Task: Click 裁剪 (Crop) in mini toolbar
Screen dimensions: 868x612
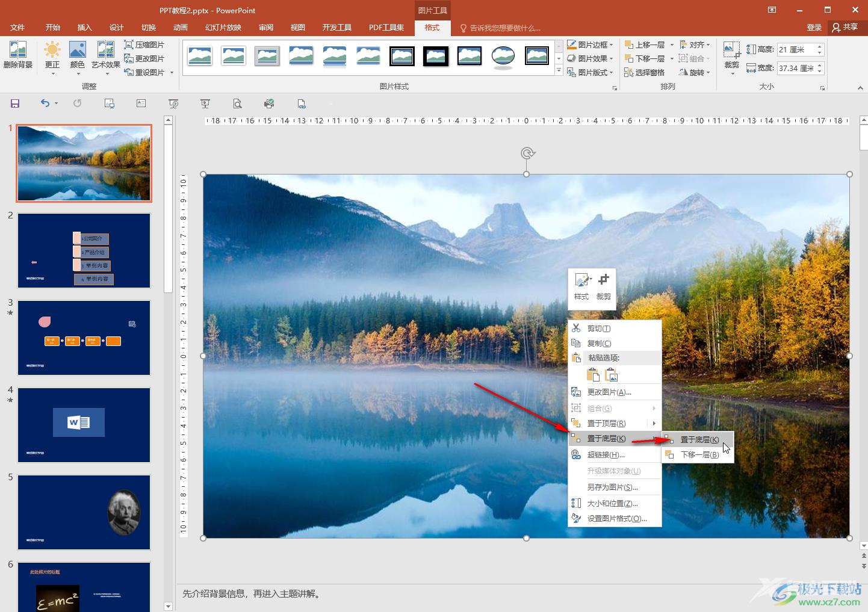Action: pyautogui.click(x=604, y=287)
